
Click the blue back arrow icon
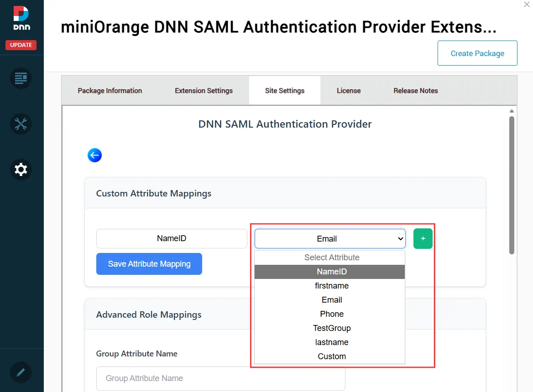click(94, 155)
